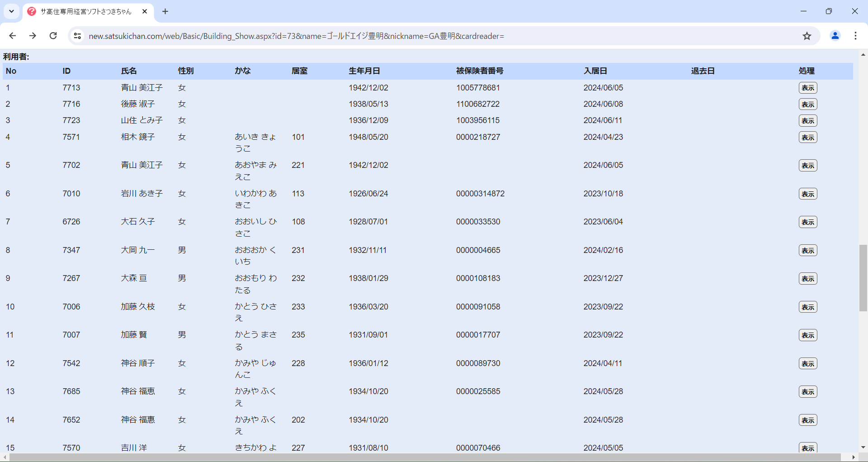The height and width of the screenshot is (462, 868).
Task: Click 表示 button for ID 7713
Action: [807, 88]
